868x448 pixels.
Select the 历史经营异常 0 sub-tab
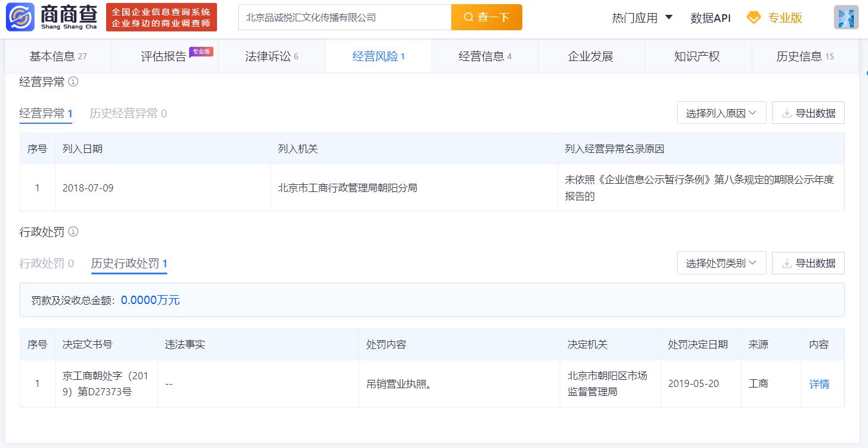(x=128, y=113)
